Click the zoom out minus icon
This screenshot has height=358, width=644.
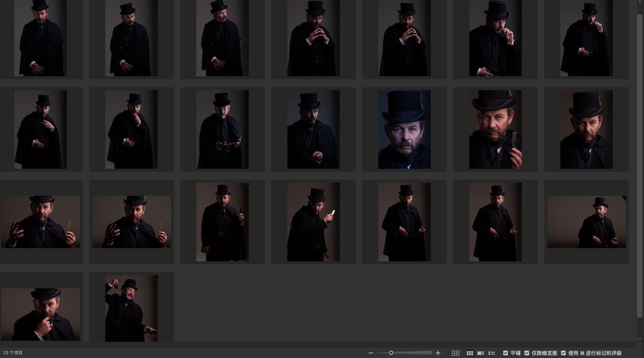(371, 353)
